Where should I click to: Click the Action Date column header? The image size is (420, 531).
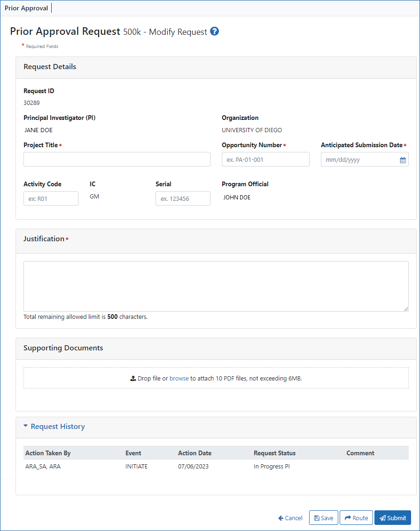click(195, 453)
